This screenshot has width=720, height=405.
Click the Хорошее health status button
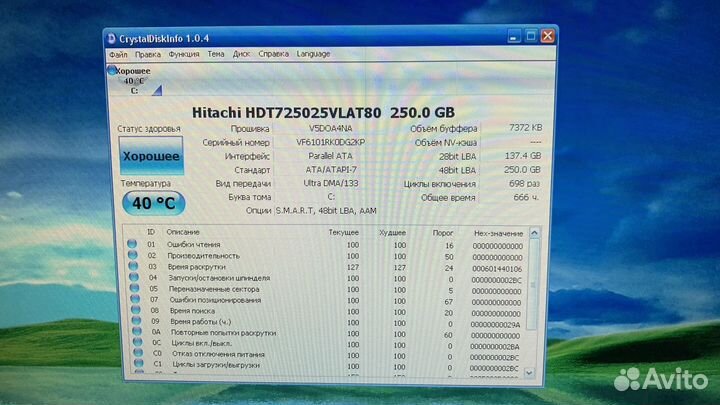[x=150, y=156]
